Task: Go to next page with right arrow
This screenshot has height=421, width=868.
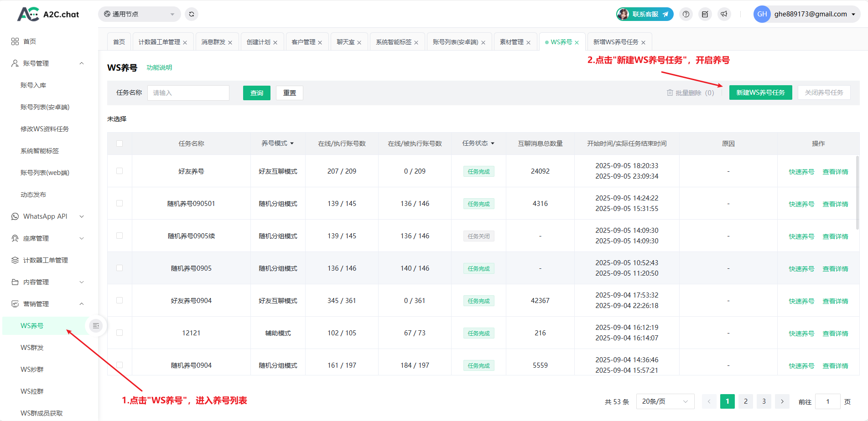Action: click(x=782, y=401)
